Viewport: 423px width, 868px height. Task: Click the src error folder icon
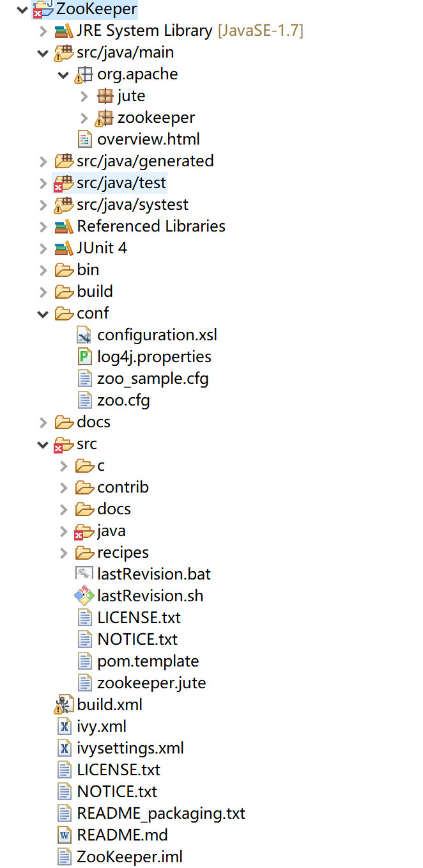click(63, 445)
